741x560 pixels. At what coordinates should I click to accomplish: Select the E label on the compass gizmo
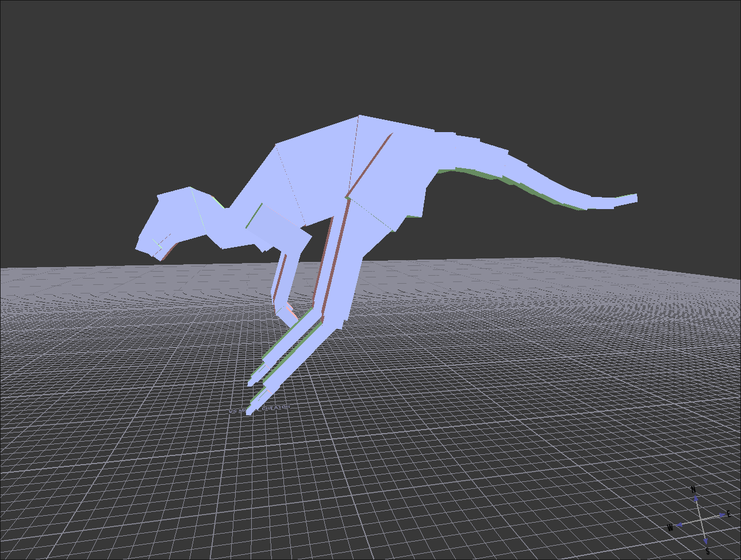point(729,514)
